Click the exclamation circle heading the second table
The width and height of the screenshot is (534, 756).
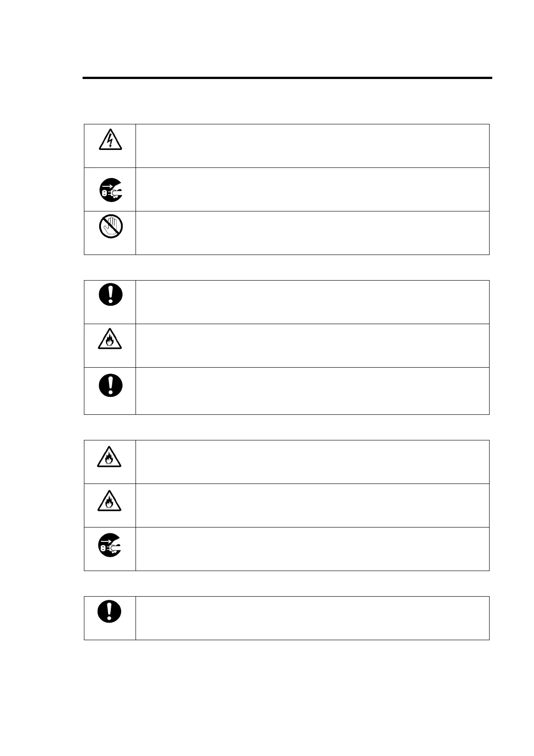[x=110, y=295]
